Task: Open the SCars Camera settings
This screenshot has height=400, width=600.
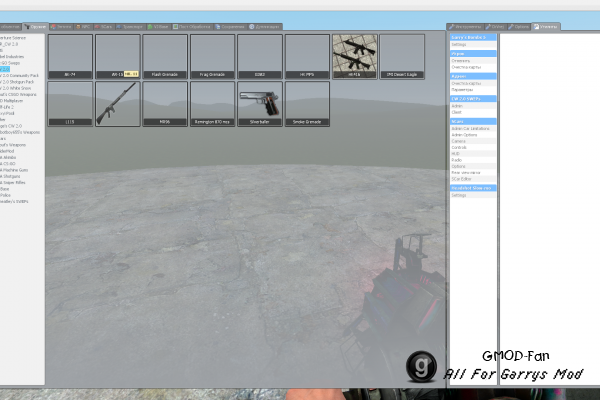Action: tap(473, 141)
